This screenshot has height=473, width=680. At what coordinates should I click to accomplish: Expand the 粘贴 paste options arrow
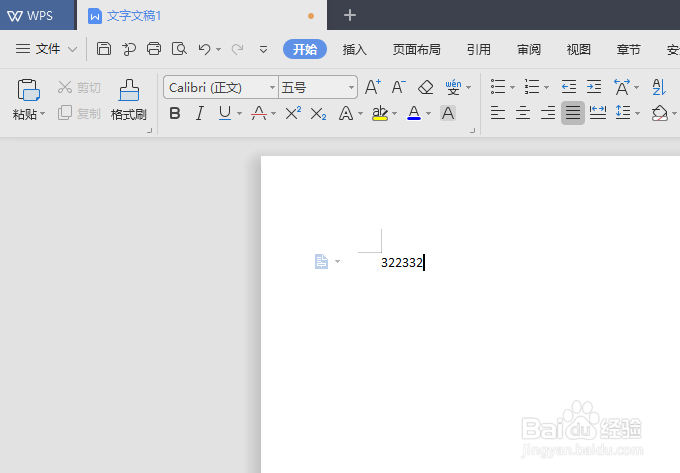pos(42,114)
